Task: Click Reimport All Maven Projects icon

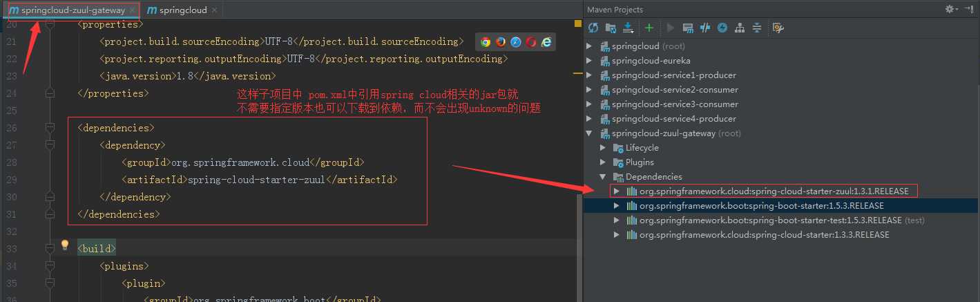Action: tap(593, 28)
